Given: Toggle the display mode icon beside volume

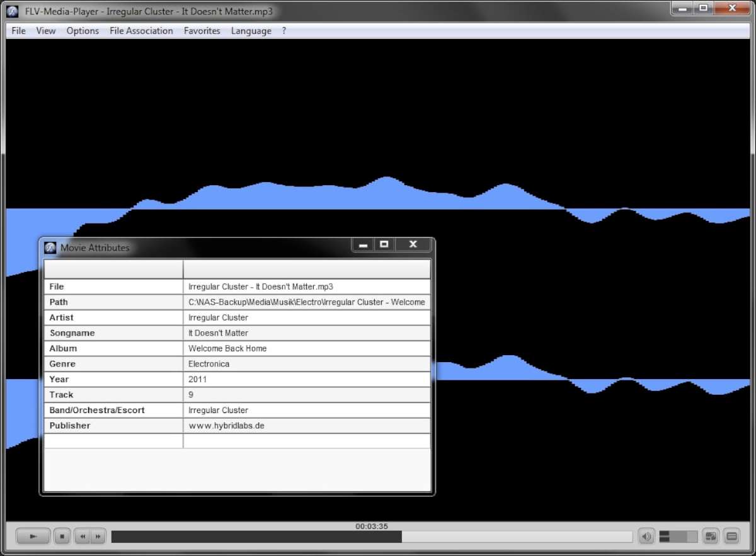Looking at the screenshot, I should point(711,536).
